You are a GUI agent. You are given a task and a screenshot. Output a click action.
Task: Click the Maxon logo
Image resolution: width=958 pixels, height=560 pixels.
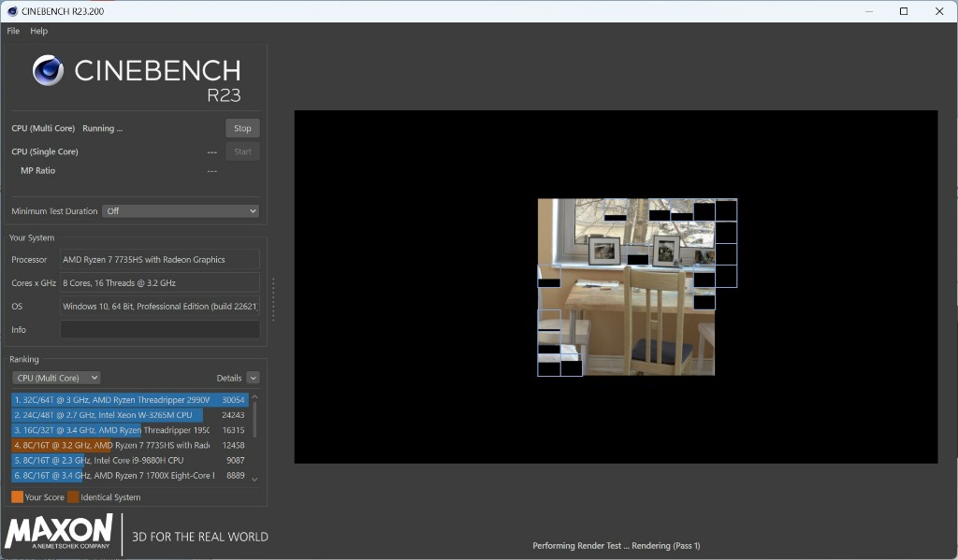click(x=59, y=532)
